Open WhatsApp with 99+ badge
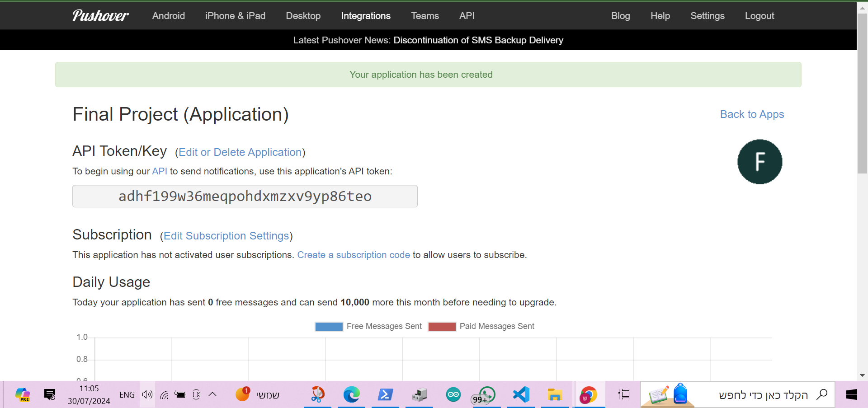 coord(484,395)
